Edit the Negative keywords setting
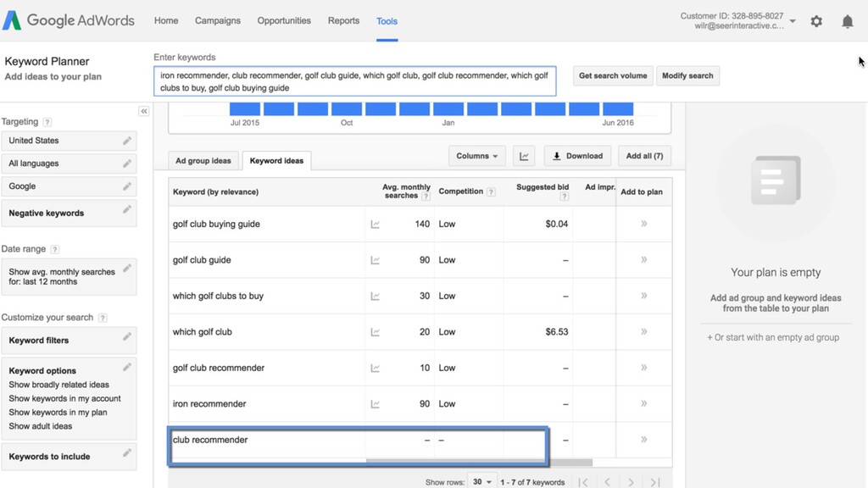868x488 pixels. (x=127, y=209)
